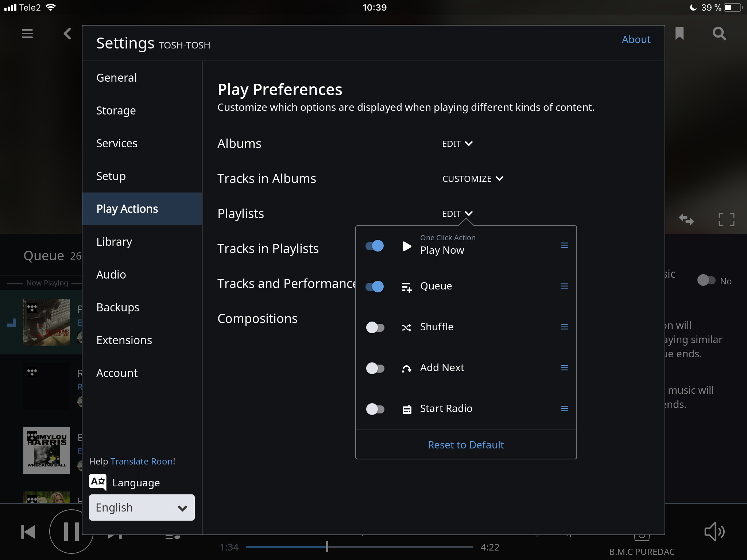Enable the Shuffle toggle
747x560 pixels.
click(375, 327)
